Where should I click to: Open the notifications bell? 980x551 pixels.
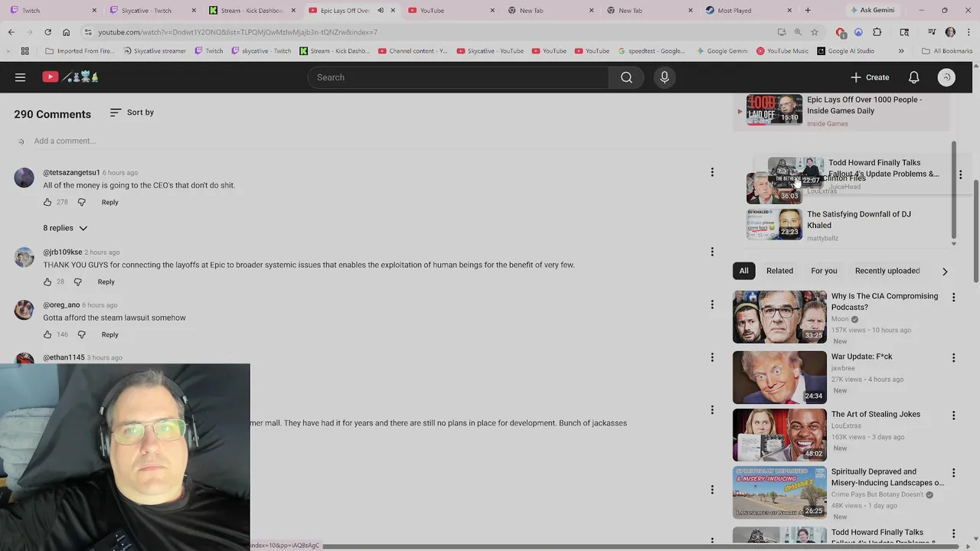tap(913, 77)
